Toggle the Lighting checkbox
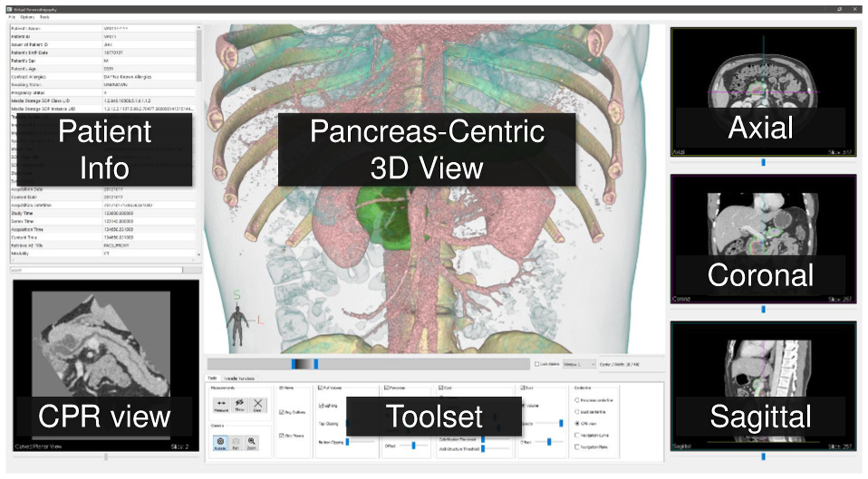Viewport: 868px width, 479px height. pyautogui.click(x=321, y=405)
